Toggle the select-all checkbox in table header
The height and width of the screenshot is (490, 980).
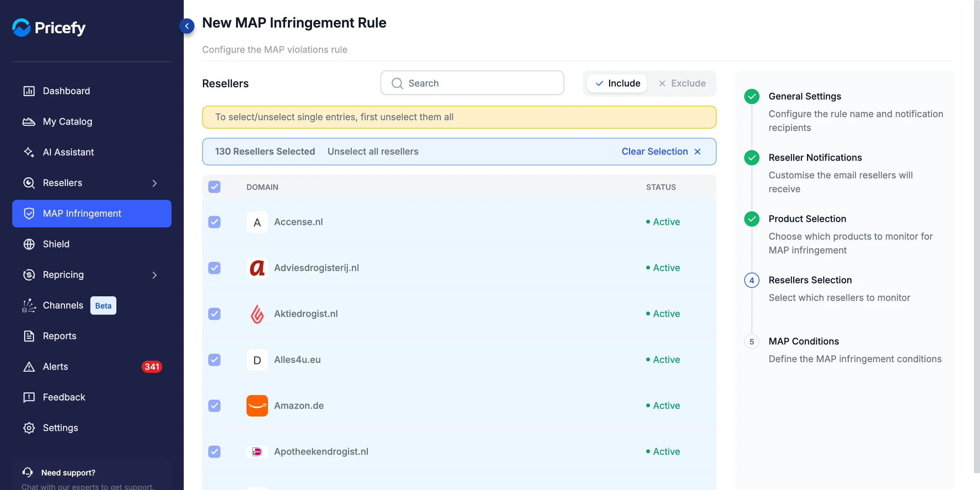pyautogui.click(x=214, y=187)
